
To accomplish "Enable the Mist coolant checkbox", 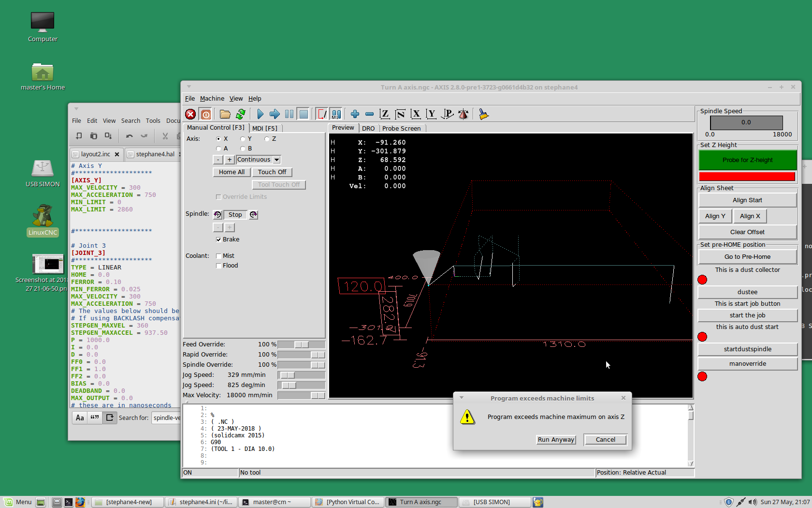I will 218,256.
